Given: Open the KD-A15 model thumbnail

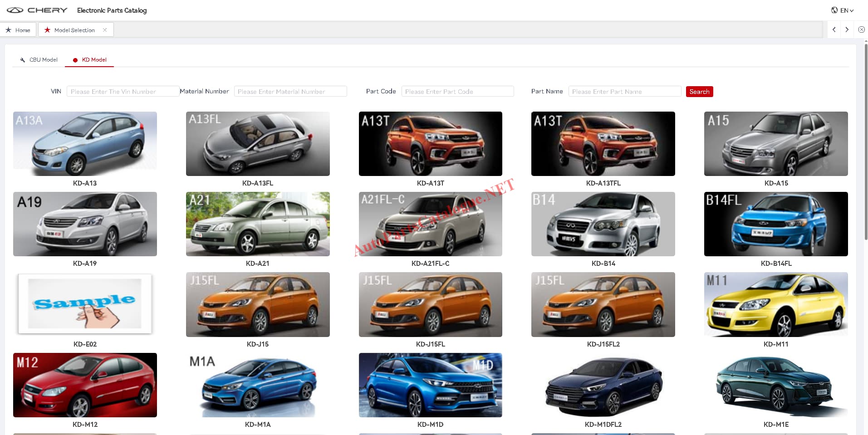Looking at the screenshot, I should [x=776, y=144].
